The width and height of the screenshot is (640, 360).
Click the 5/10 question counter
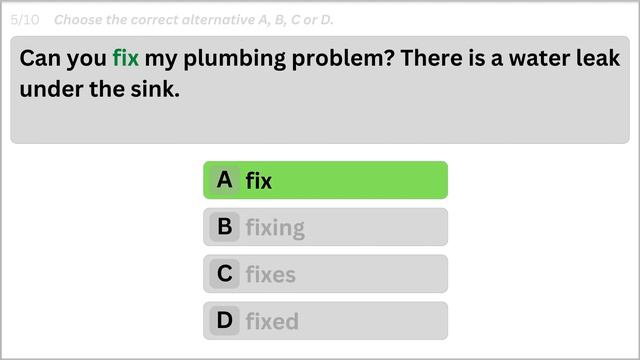pyautogui.click(x=25, y=20)
